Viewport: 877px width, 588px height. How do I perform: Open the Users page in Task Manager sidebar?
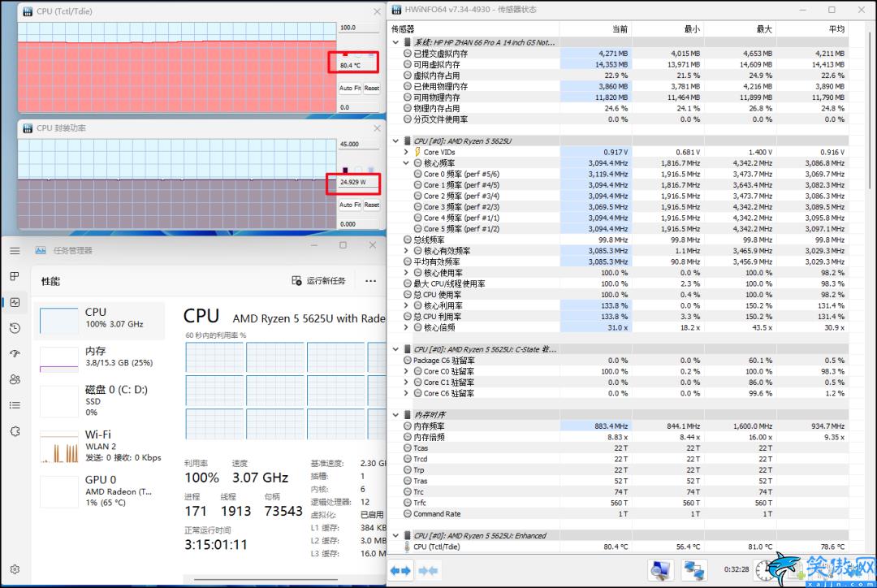point(15,379)
